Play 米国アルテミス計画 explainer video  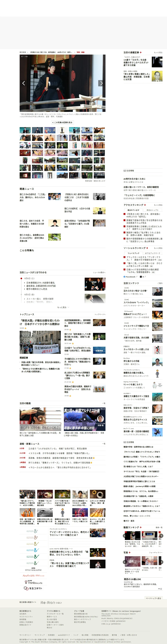point(85,419)
